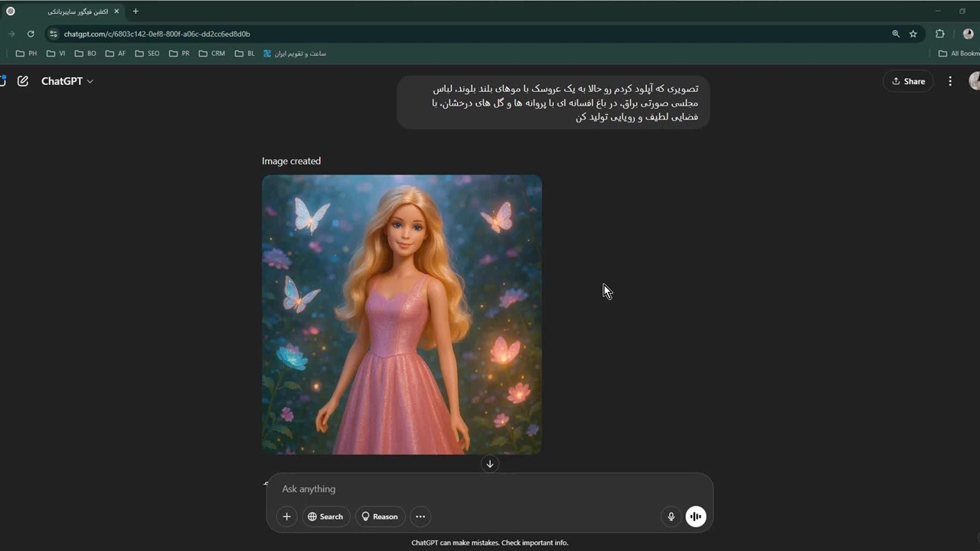This screenshot has width=980, height=551.
Task: Open the SEO bookmarks folder
Action: 147,54
